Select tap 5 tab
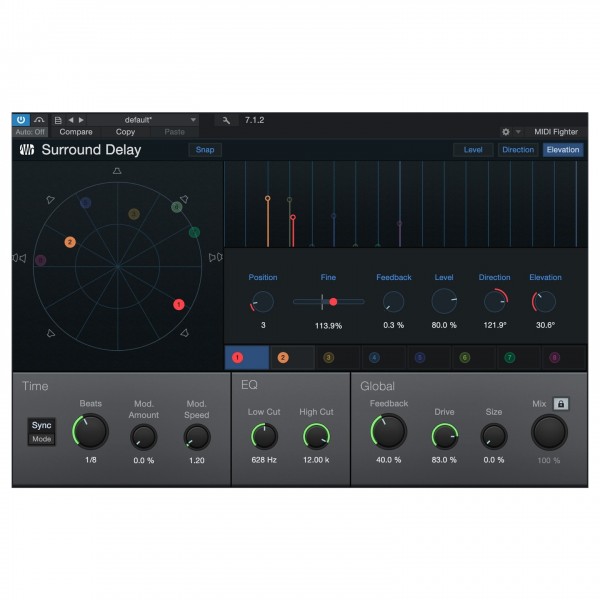This screenshot has height=600, width=600. [x=429, y=357]
